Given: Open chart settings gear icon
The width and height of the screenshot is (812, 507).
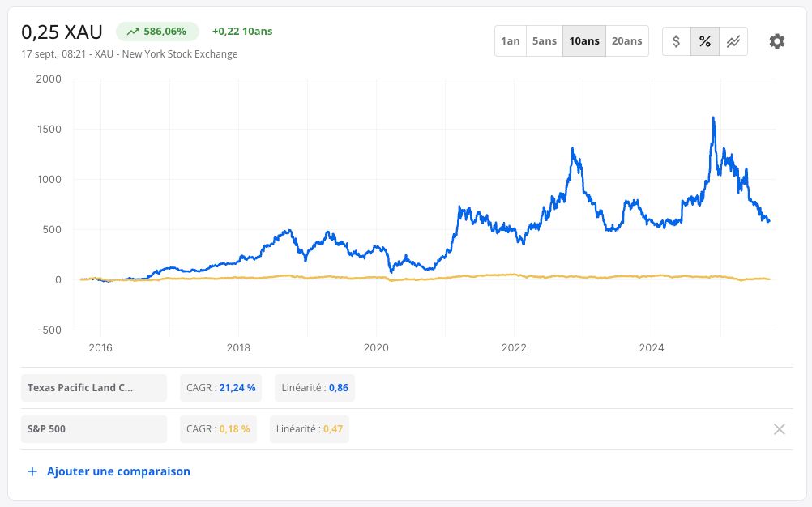Looking at the screenshot, I should coord(777,41).
